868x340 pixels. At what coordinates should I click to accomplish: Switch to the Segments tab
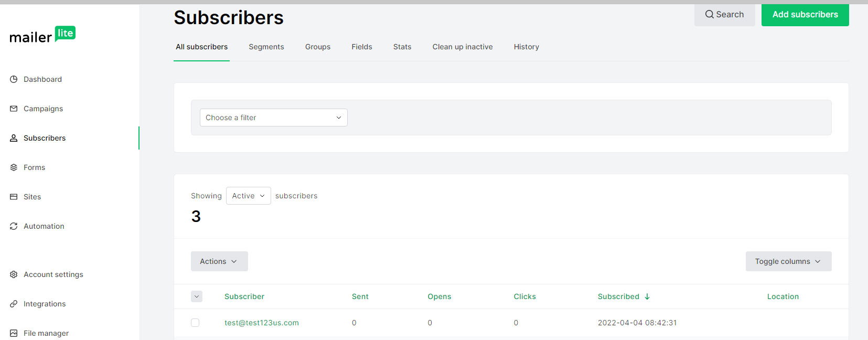click(x=266, y=47)
